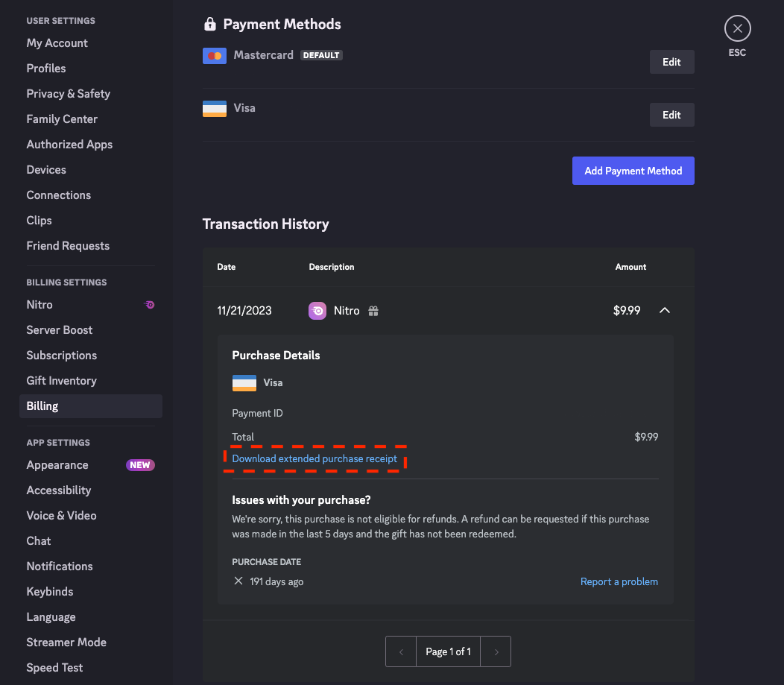
Task: Click the Description column header
Action: [x=332, y=267]
